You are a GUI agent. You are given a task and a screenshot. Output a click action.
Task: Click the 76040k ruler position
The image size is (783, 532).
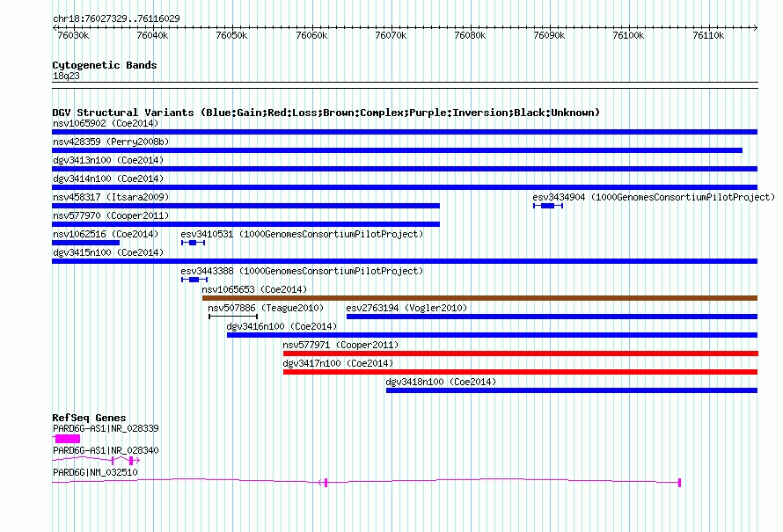[x=152, y=35]
